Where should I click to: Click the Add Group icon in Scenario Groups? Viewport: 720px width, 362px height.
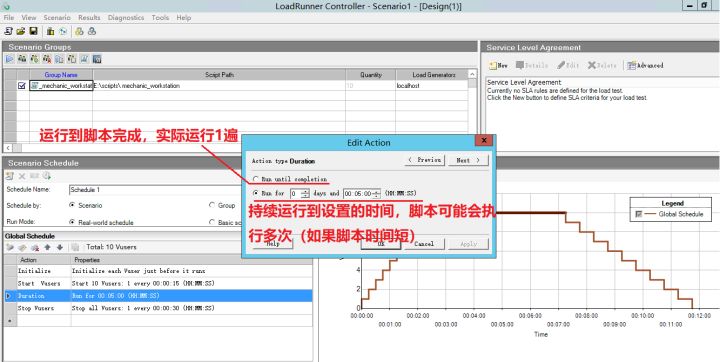[34, 59]
